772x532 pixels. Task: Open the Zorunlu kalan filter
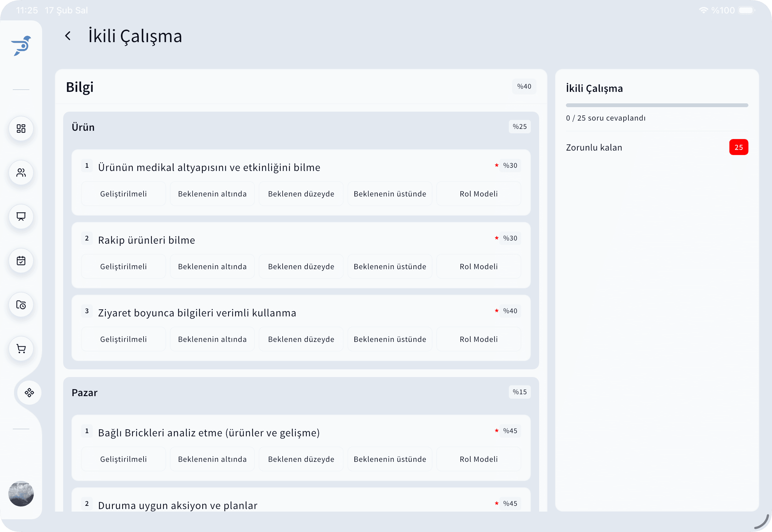point(594,147)
